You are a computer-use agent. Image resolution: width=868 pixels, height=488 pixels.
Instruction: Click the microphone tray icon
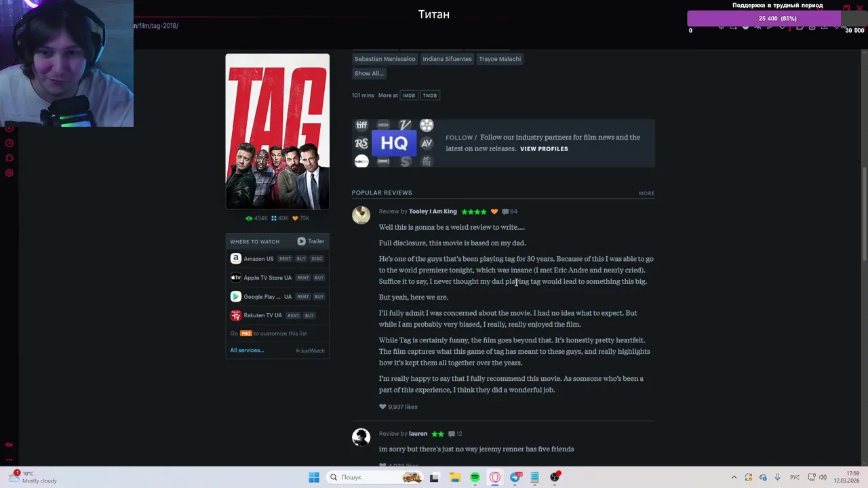coord(777,477)
